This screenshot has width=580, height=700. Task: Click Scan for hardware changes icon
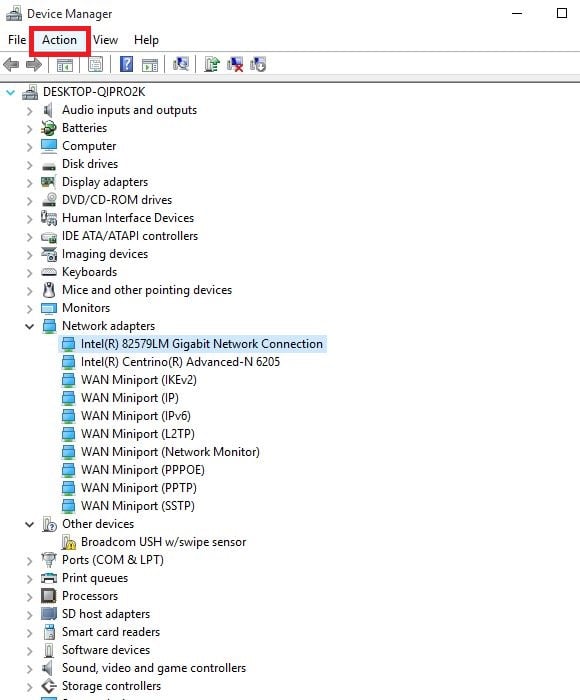point(181,64)
